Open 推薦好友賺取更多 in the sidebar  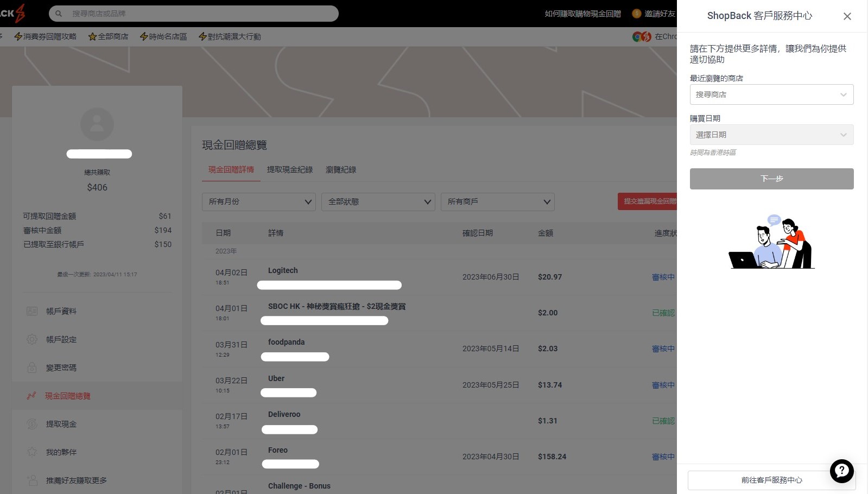point(76,480)
